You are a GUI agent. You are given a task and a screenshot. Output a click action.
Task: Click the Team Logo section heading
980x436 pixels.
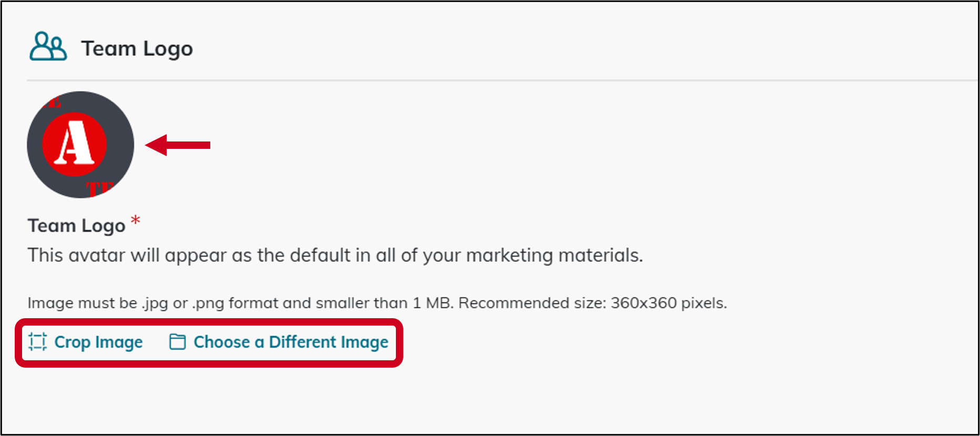coord(137,48)
